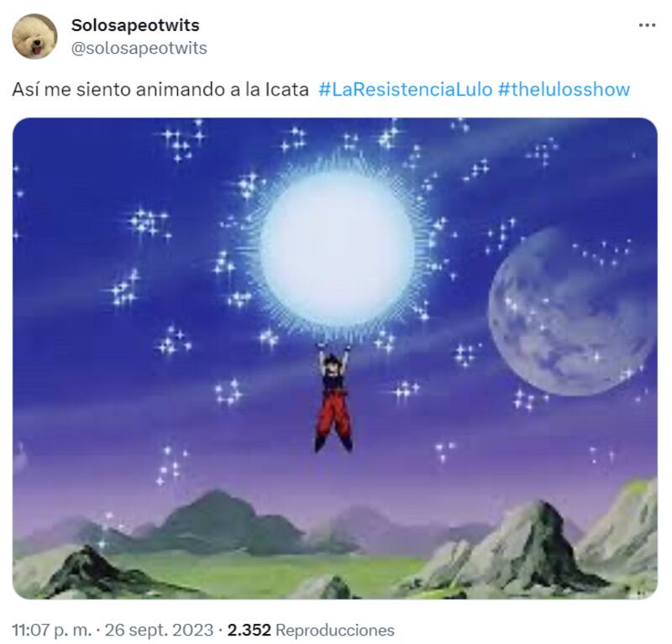The height and width of the screenshot is (644, 672).
Task: Select the 26 sept. 2023 date
Action: (x=159, y=630)
